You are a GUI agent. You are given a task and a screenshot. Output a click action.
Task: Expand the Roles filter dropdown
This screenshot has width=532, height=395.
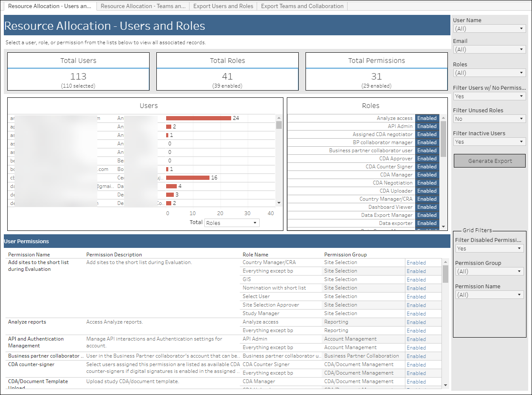pos(489,72)
